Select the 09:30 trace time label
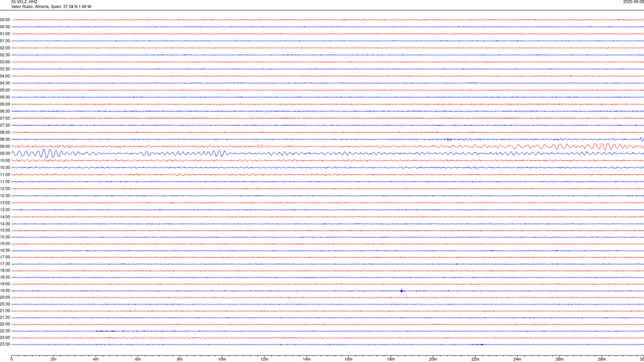Viewport: 644px width, 362px height. [x=5, y=154]
